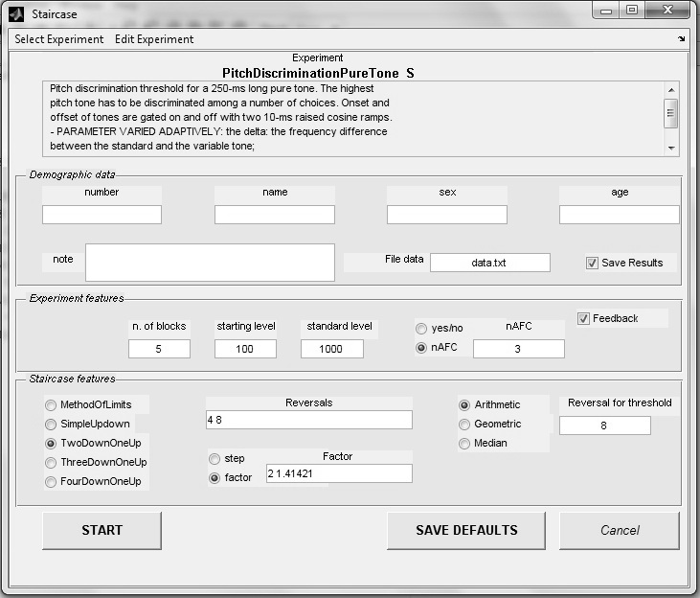Screen dimensions: 700x598
Task: Select Geometric threshold averaging
Action: pyautogui.click(x=464, y=425)
